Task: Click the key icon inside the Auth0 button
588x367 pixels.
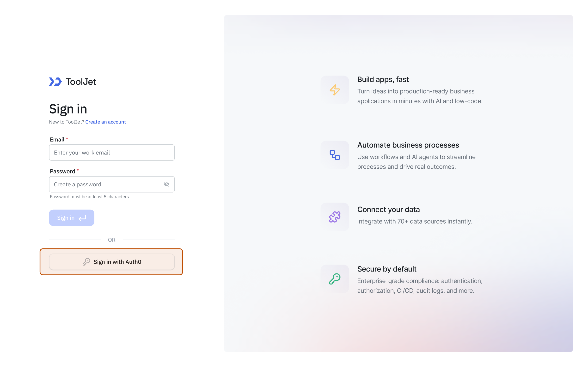Action: pos(86,262)
